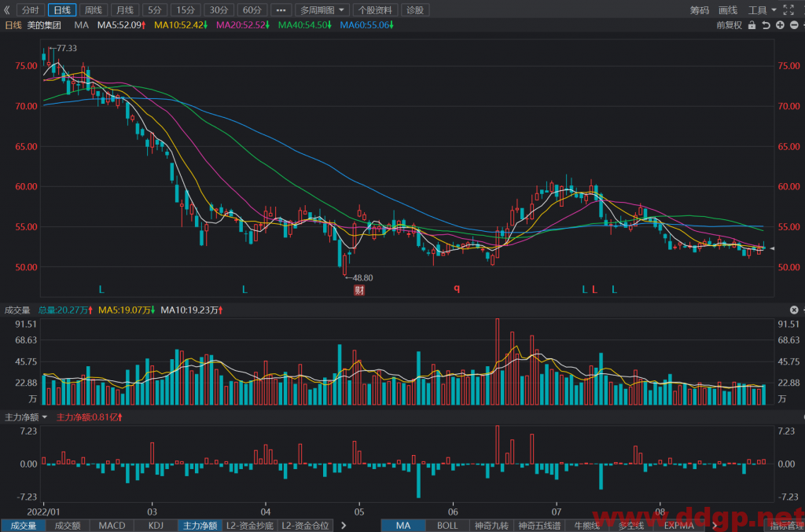Toggle the lock icon beside 前复权
The image size is (805, 532).
tap(752, 25)
